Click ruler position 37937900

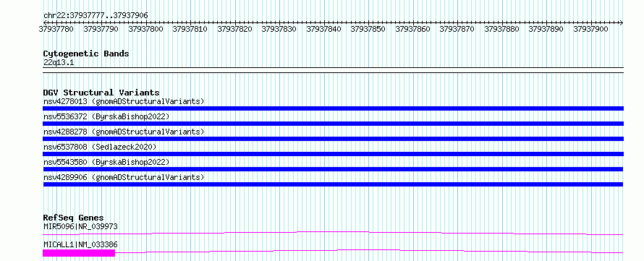(590, 29)
